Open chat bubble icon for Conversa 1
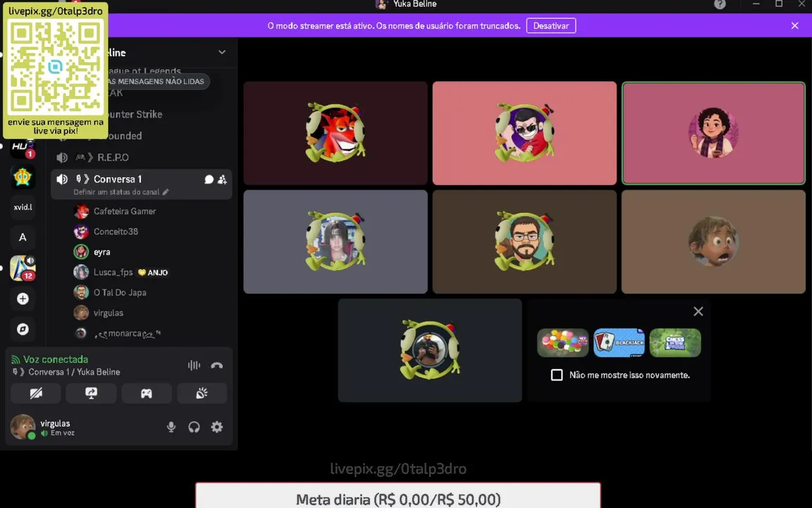The image size is (812, 508). point(209,179)
